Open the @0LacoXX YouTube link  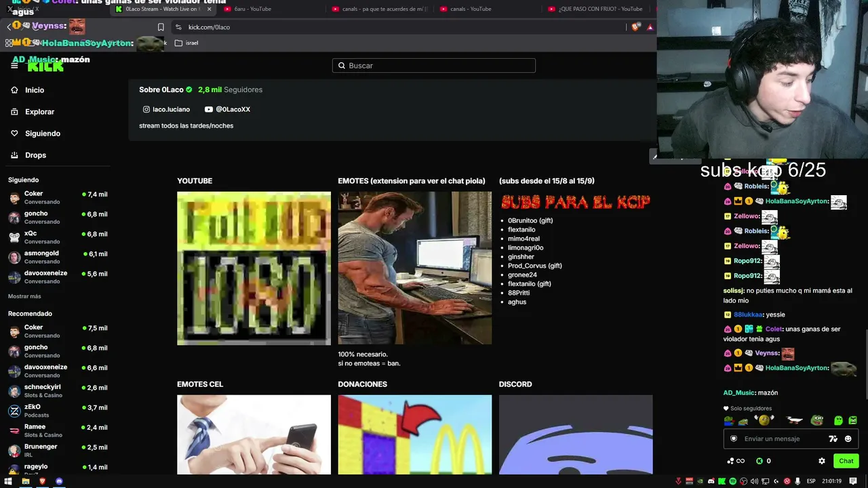click(x=227, y=109)
